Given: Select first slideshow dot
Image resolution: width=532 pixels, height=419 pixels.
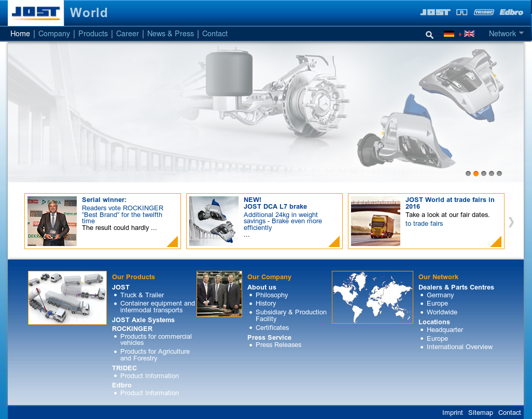Looking at the screenshot, I should coord(468,174).
